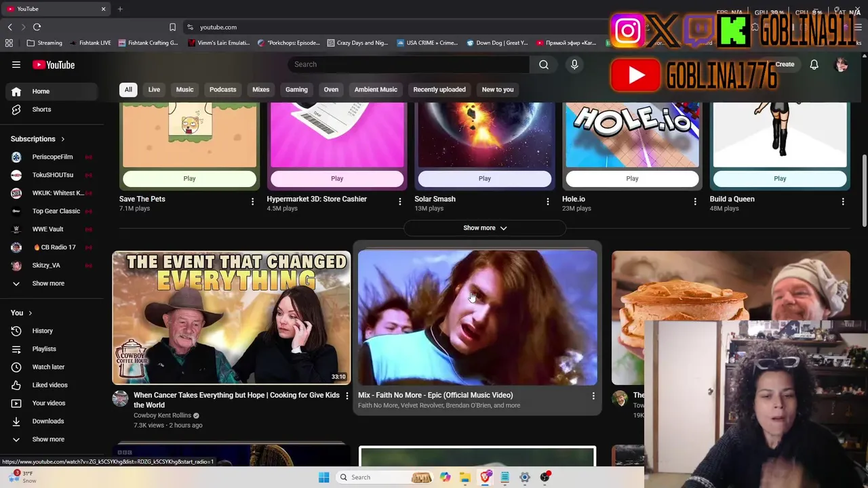Expand the Subscriptions section header
Image resolution: width=868 pixels, height=488 pixels.
pyautogui.click(x=38, y=139)
